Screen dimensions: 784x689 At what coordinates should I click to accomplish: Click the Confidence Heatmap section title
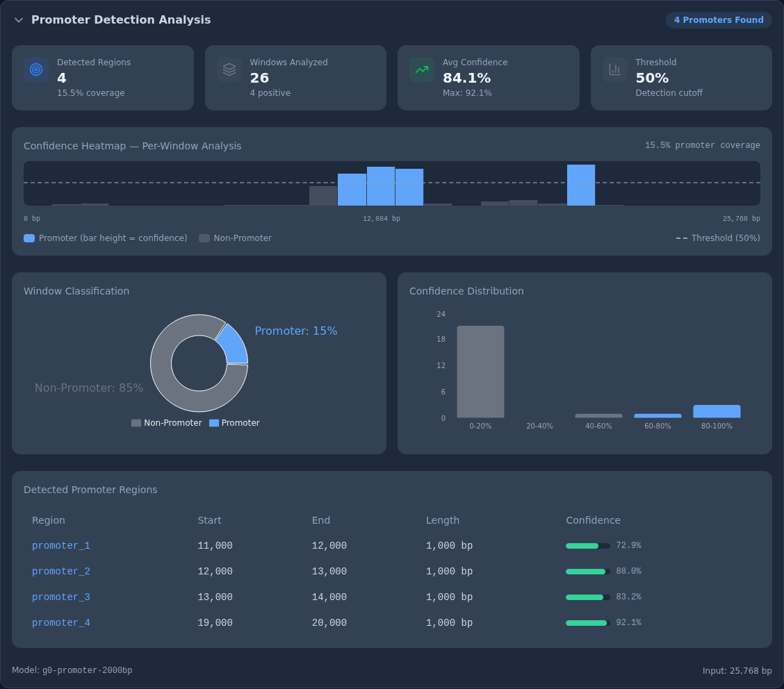pyautogui.click(x=133, y=146)
